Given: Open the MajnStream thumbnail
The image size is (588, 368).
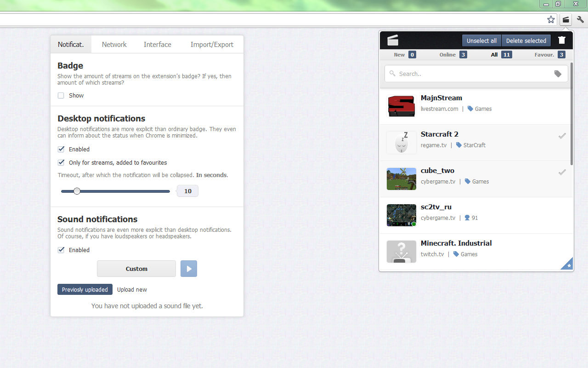Looking at the screenshot, I should coord(401,106).
